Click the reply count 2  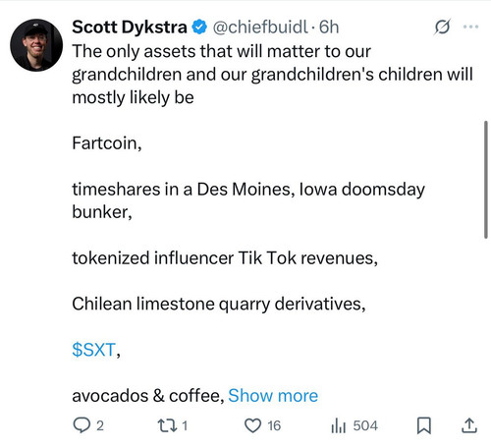[x=100, y=425]
